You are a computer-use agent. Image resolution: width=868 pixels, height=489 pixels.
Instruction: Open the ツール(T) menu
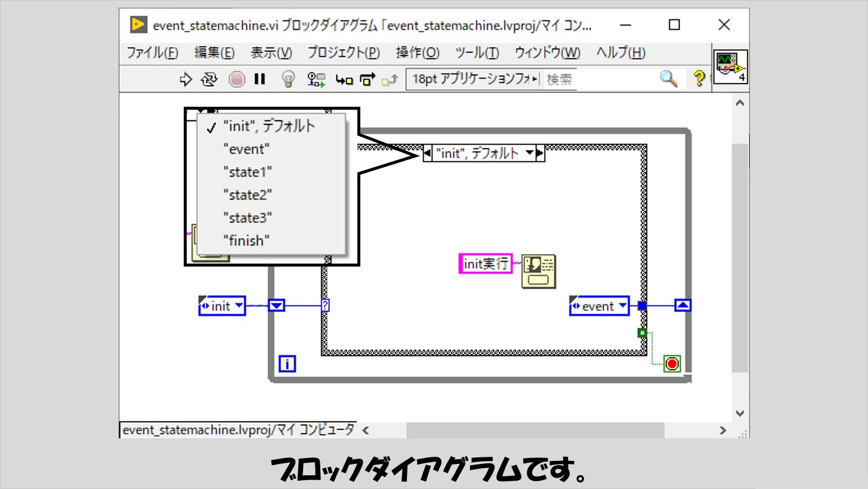click(x=477, y=53)
